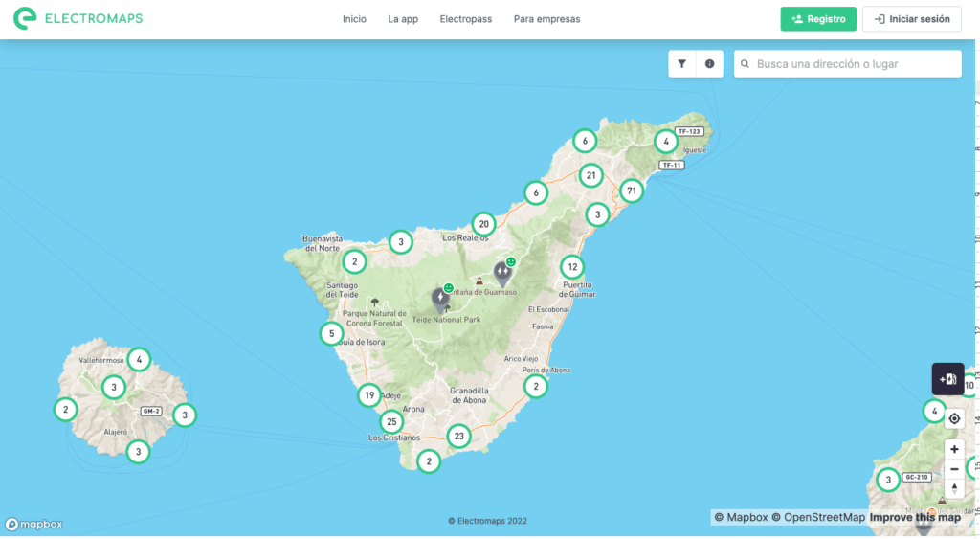Center map on my location
The height and width of the screenshot is (539, 980).
[954, 419]
